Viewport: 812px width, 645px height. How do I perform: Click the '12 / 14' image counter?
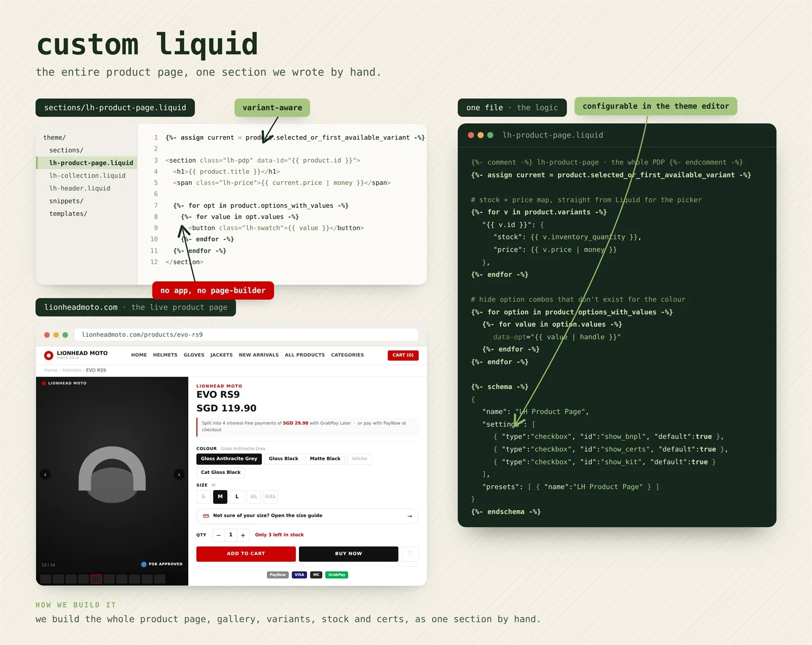pos(48,565)
